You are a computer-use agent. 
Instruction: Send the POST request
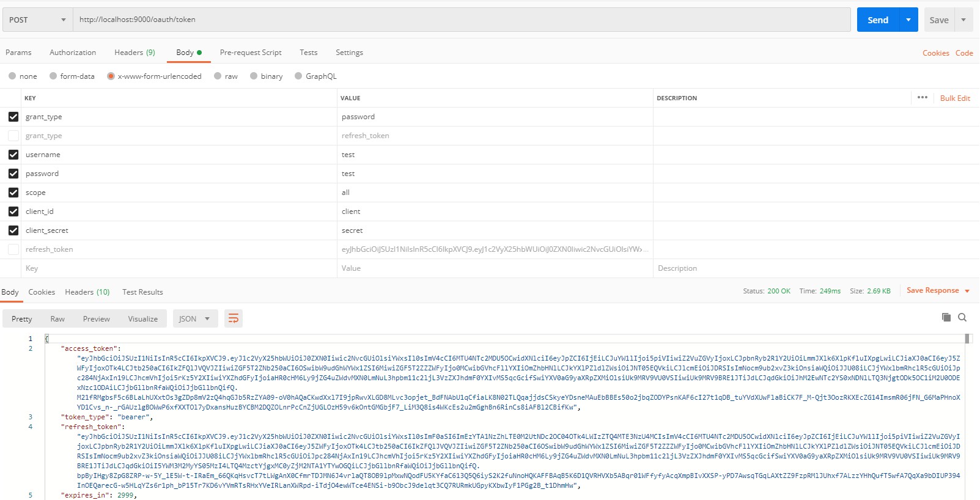[878, 20]
